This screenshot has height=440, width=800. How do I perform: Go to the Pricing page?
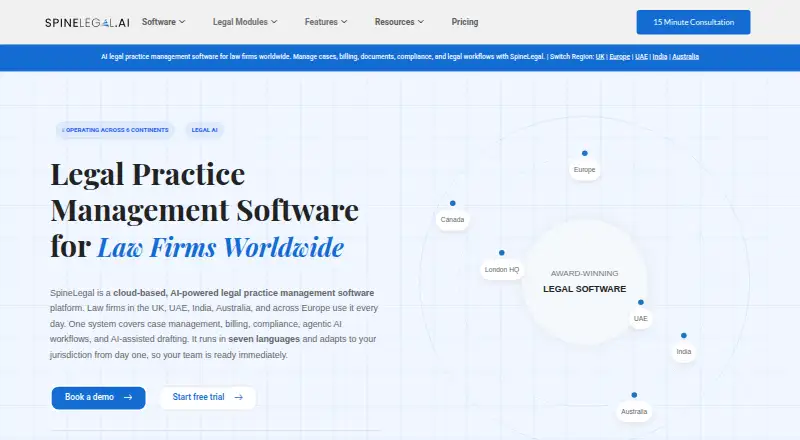click(x=465, y=22)
